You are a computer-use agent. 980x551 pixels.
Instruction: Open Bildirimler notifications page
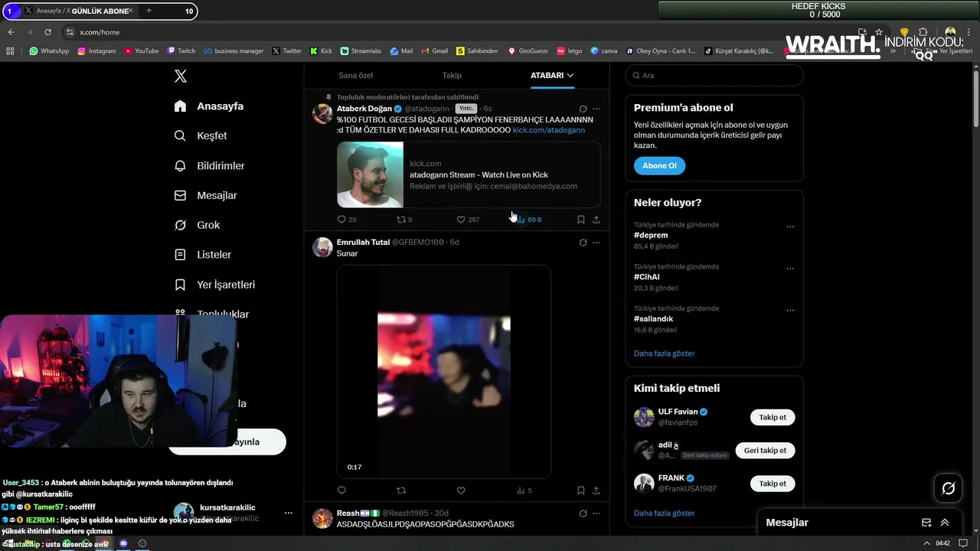(x=209, y=165)
